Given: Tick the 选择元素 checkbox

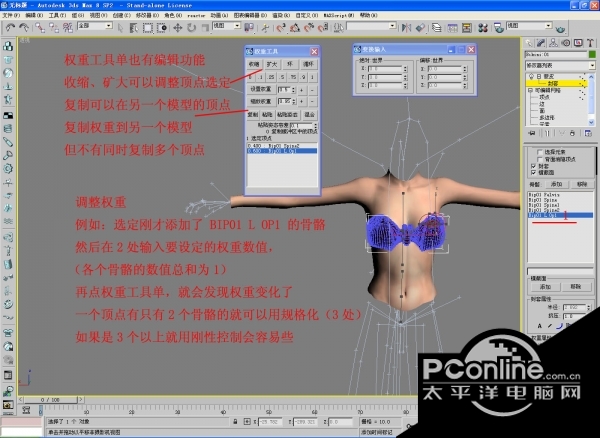Looking at the screenshot, I should (540, 152).
